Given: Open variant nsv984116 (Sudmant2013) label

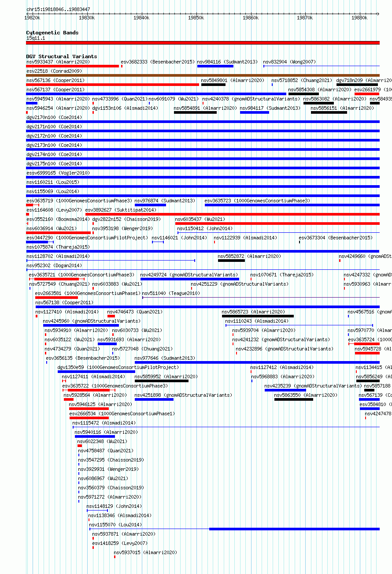Looking at the screenshot, I should click(227, 62).
